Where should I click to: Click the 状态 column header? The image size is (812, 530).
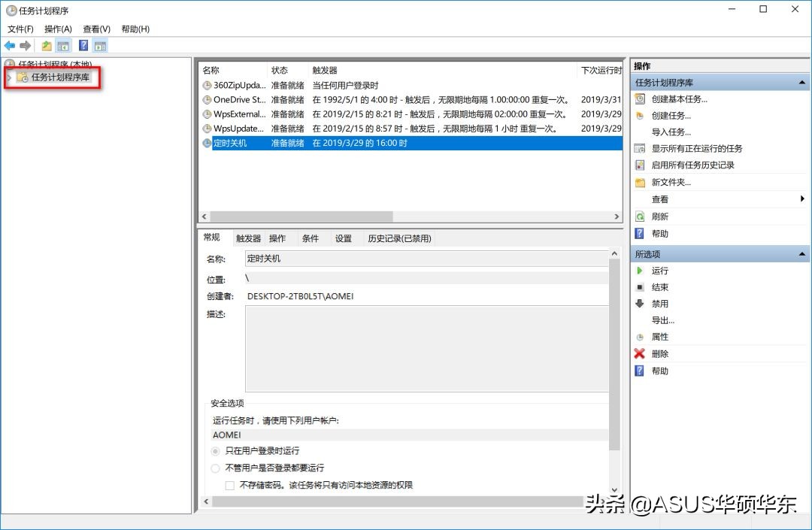coord(288,71)
